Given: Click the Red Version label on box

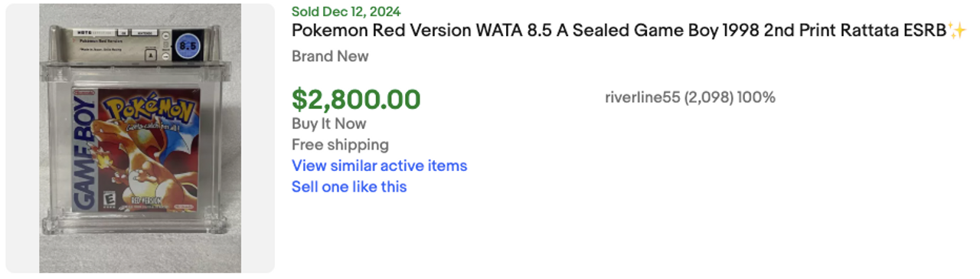Looking at the screenshot, I should click(146, 201).
